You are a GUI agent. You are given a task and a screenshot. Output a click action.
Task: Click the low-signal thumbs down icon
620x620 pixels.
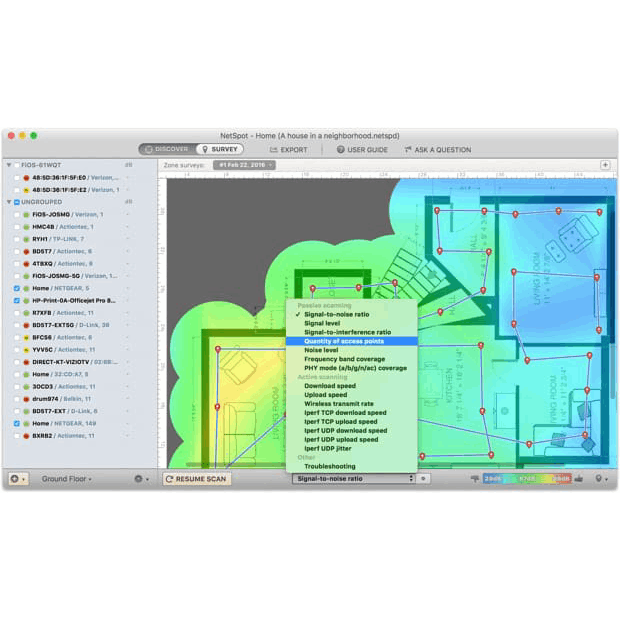(x=475, y=479)
